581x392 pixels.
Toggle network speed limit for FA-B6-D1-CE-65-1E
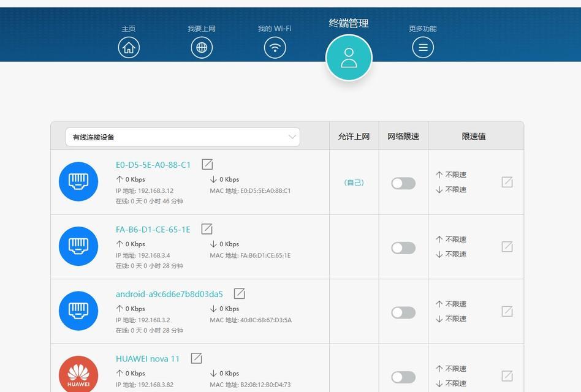[x=403, y=248]
